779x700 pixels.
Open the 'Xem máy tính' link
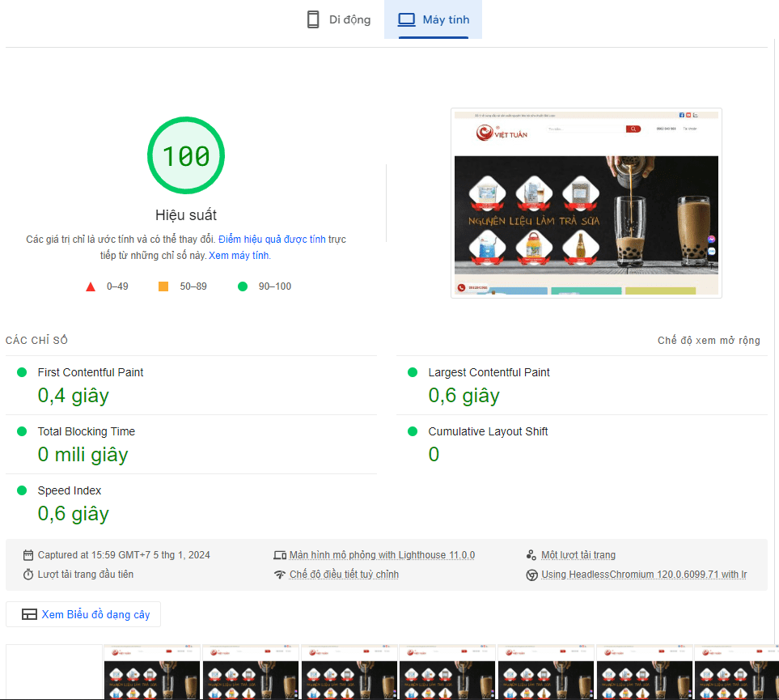coord(239,256)
